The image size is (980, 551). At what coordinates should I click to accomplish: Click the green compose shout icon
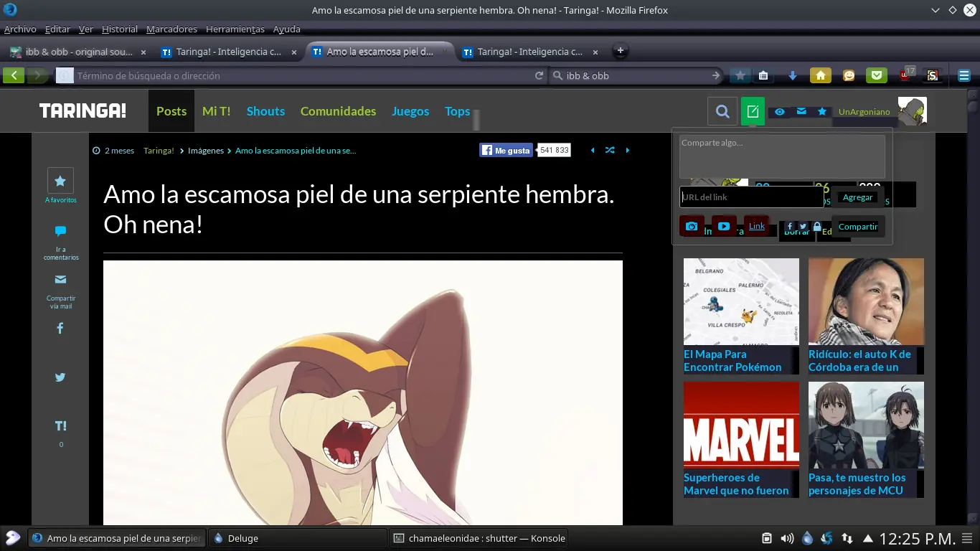coord(753,111)
